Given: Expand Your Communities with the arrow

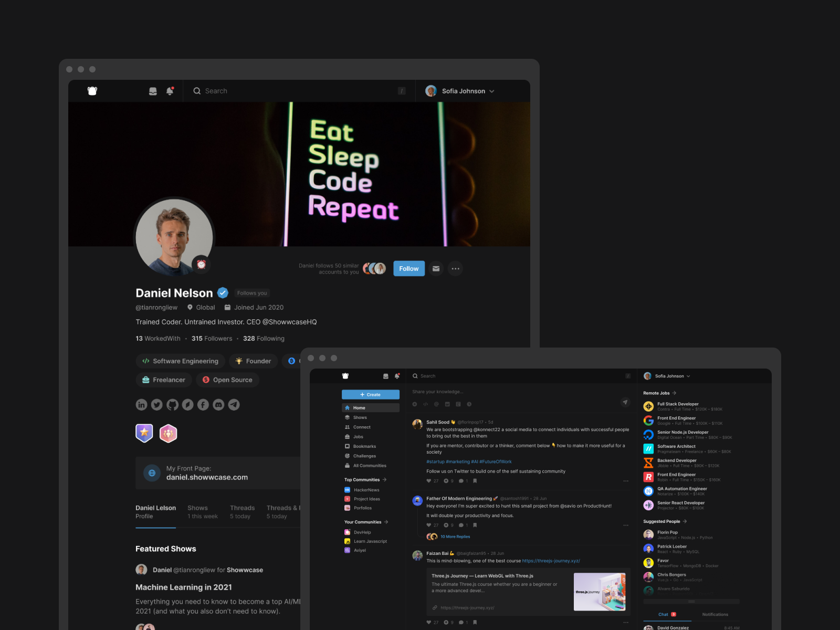Looking at the screenshot, I should [x=386, y=522].
